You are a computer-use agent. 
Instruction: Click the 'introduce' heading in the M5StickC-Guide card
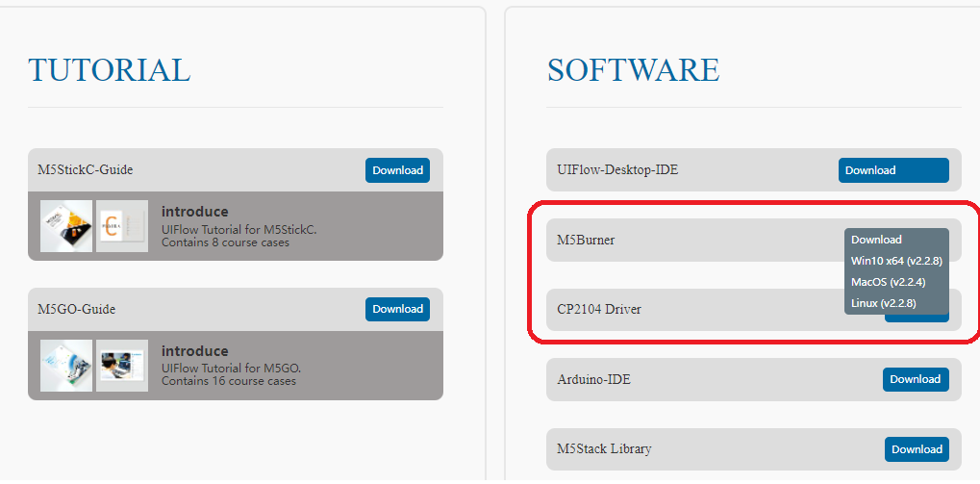click(195, 212)
